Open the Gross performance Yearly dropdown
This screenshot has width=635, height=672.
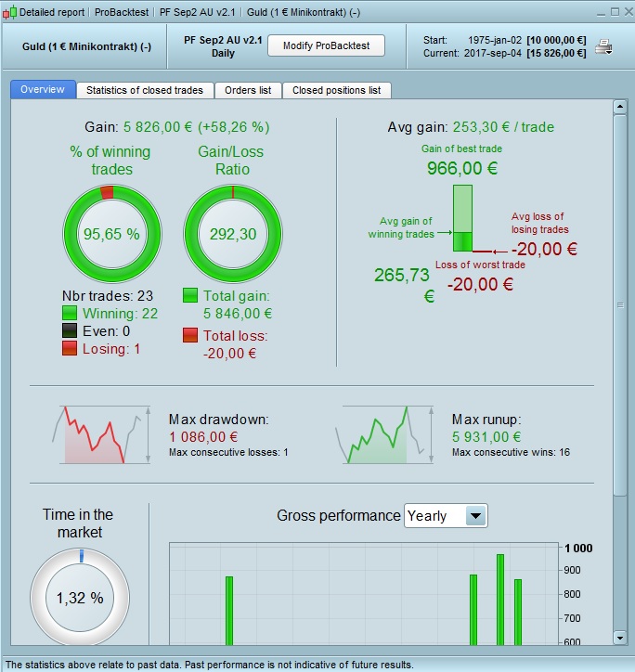click(x=446, y=515)
